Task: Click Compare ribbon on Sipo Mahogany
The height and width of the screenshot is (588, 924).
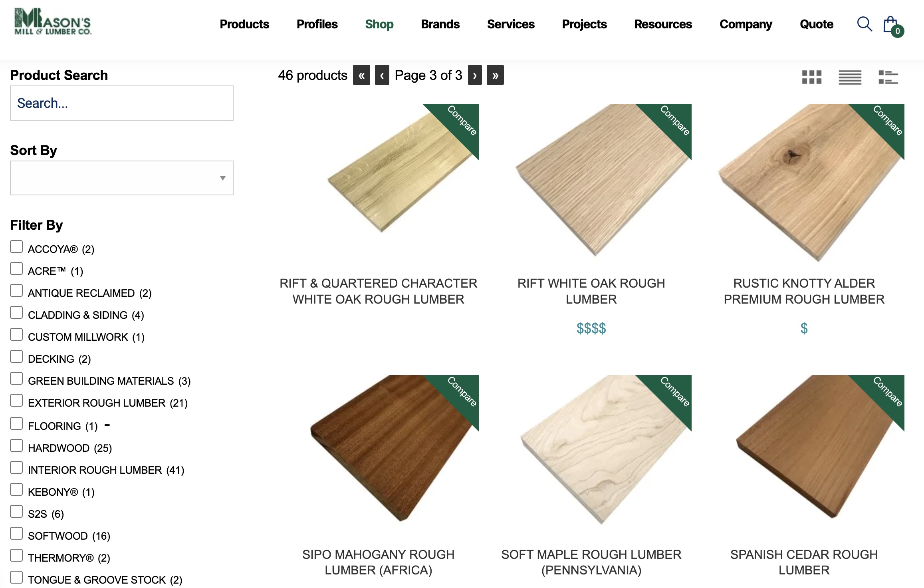Action: 462,391
